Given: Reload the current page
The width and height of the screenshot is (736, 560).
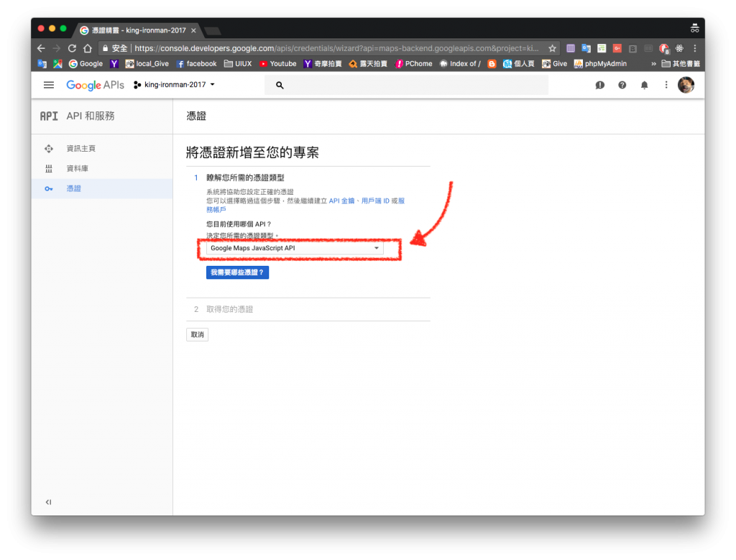Looking at the screenshot, I should pyautogui.click(x=72, y=48).
